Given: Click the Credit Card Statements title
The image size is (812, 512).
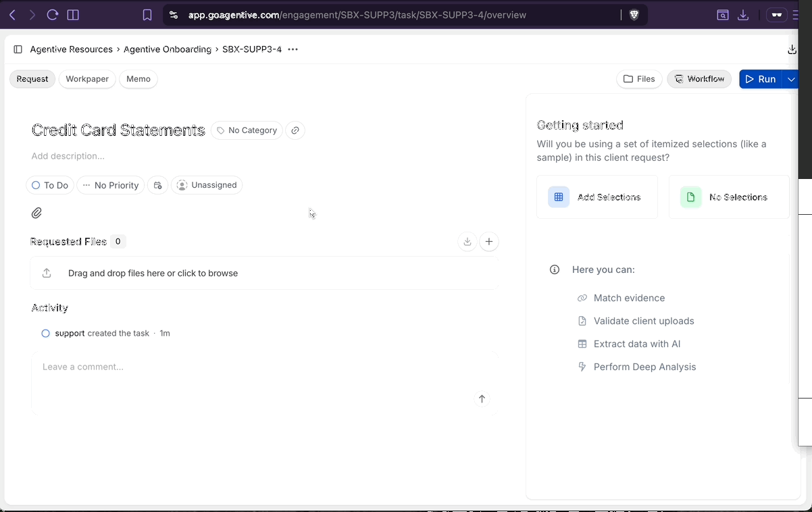Looking at the screenshot, I should click(118, 130).
